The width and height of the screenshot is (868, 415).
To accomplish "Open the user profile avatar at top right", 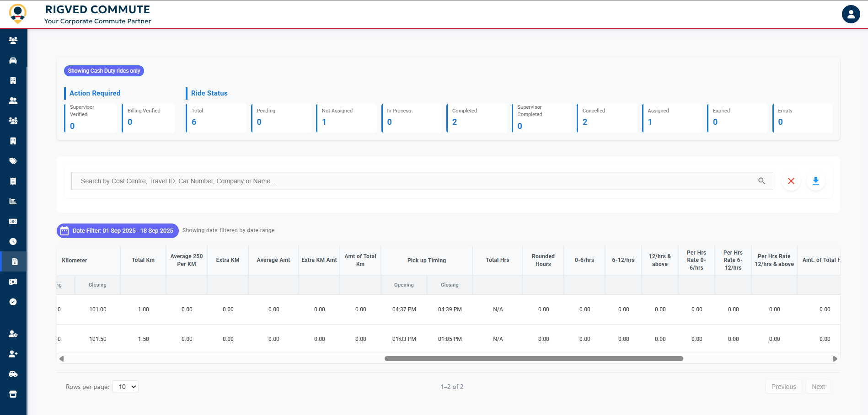I will 851,14.
